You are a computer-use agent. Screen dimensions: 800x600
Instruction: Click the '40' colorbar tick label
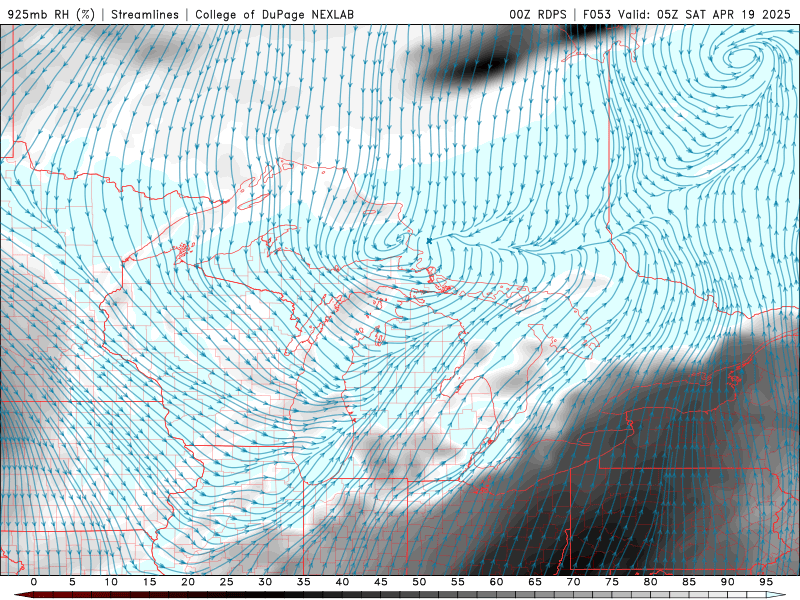pyautogui.click(x=342, y=582)
